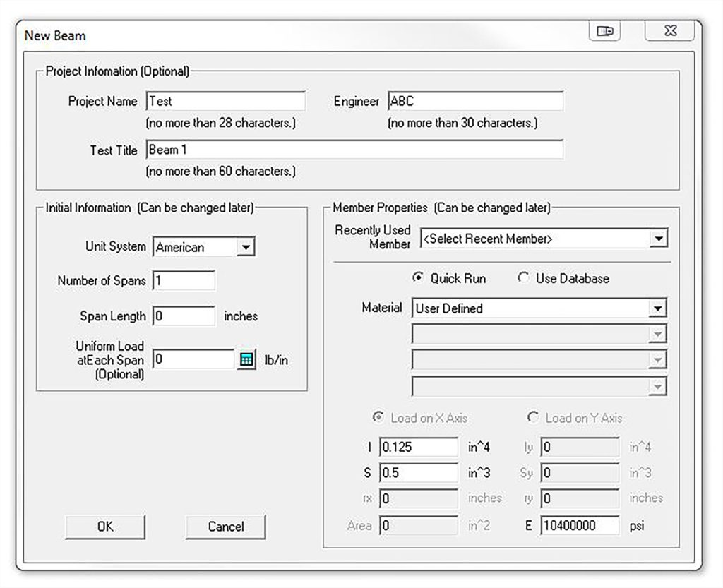
Task: Open the uniform load calculator icon
Action: point(246,359)
